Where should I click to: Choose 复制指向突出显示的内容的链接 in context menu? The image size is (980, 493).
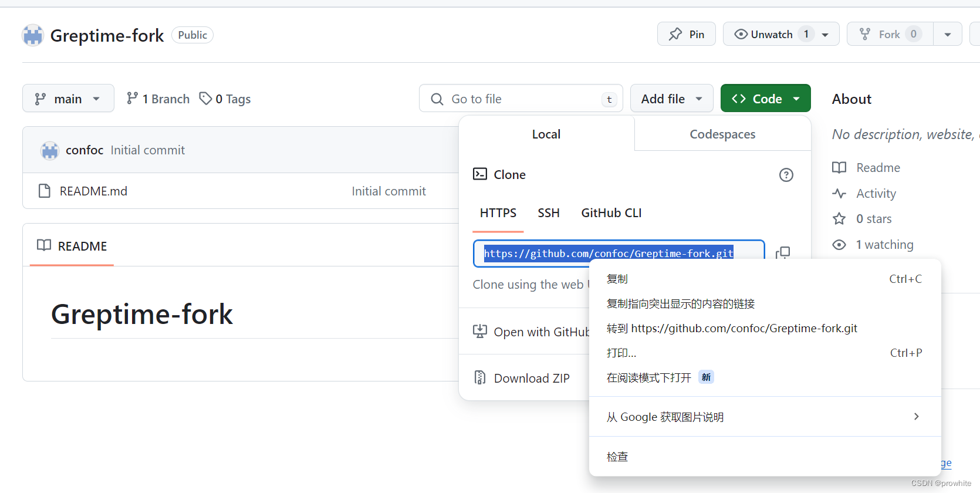(x=765, y=303)
